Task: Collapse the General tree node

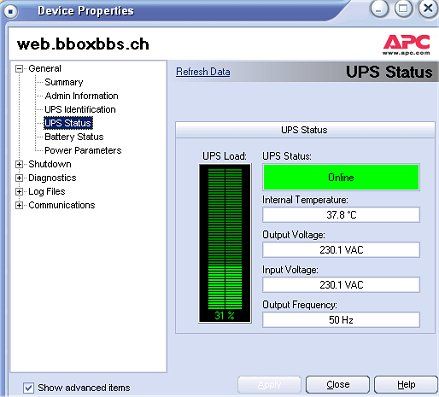Action: [x=19, y=69]
